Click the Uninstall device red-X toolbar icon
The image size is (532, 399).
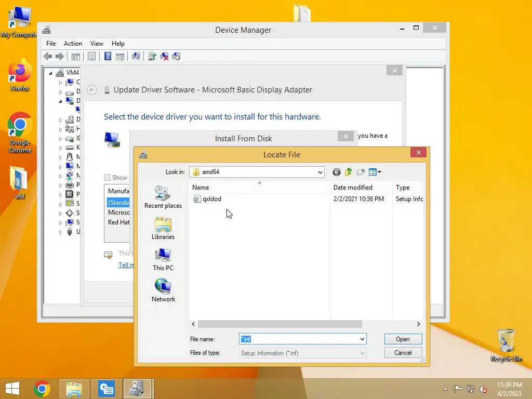coord(164,56)
